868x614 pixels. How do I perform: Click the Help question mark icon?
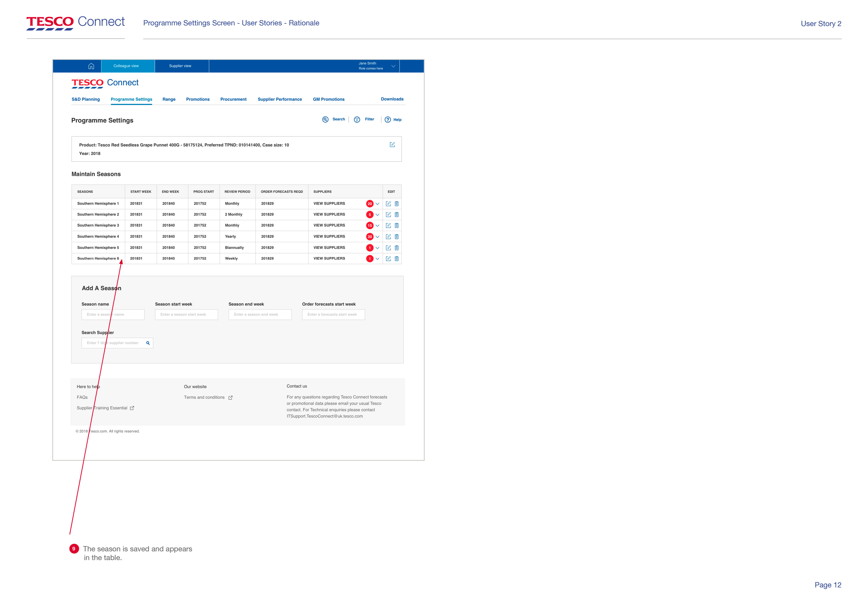pos(388,120)
